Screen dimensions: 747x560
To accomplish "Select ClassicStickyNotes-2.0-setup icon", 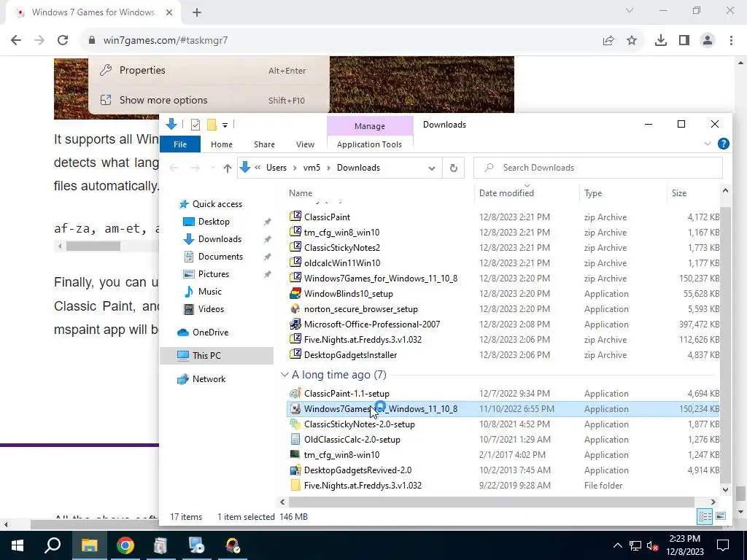I will (x=295, y=424).
